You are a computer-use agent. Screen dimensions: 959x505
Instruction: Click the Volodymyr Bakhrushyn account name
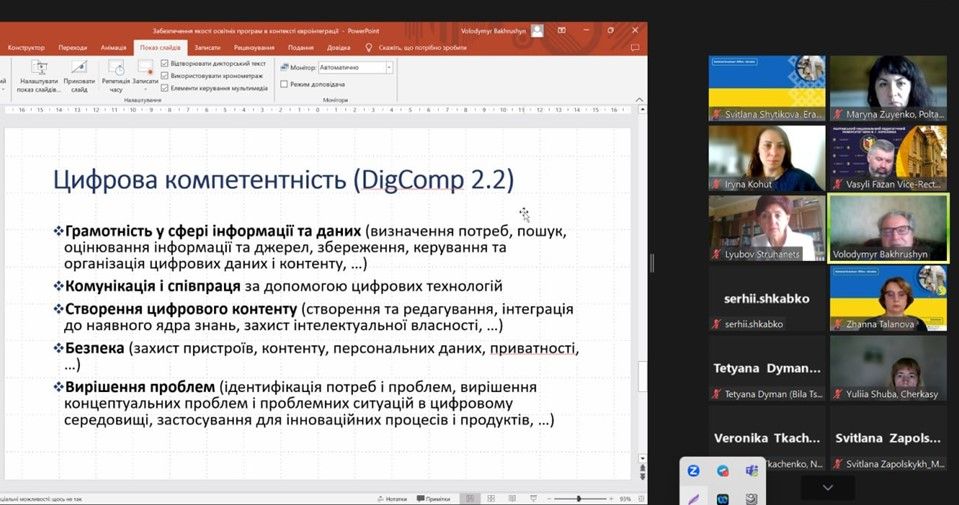494,30
